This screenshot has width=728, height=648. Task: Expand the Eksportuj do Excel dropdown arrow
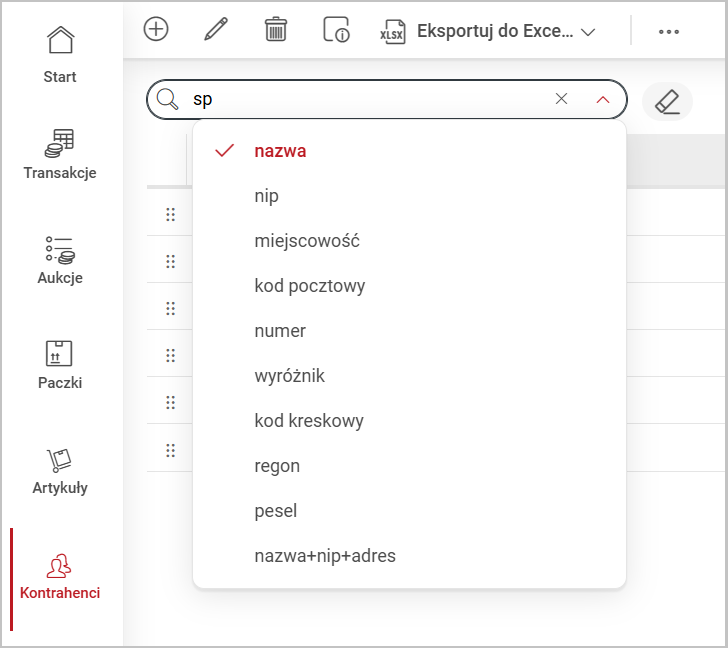point(588,32)
